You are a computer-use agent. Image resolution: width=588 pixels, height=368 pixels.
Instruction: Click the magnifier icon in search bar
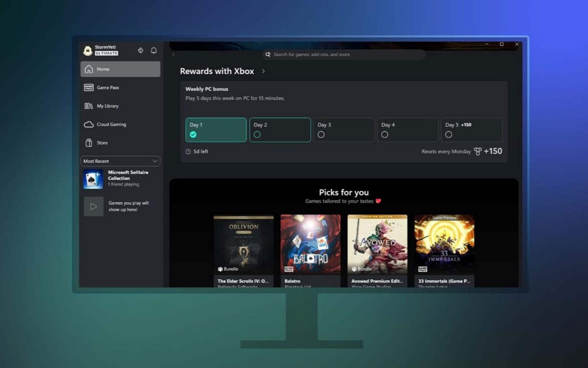[268, 54]
